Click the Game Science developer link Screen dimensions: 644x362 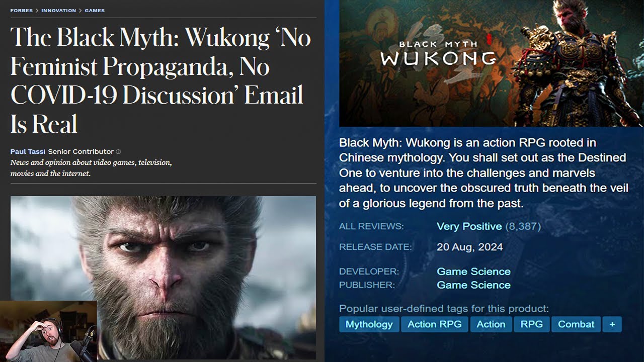coord(473,271)
